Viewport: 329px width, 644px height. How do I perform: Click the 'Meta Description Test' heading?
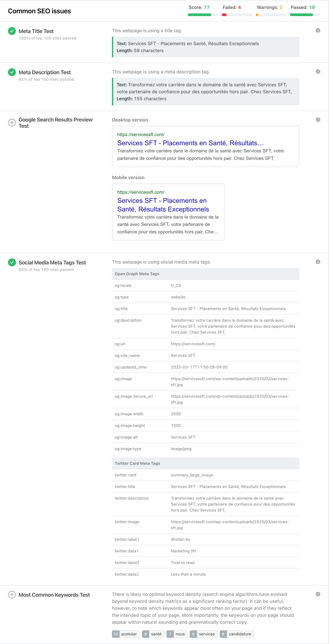click(45, 73)
